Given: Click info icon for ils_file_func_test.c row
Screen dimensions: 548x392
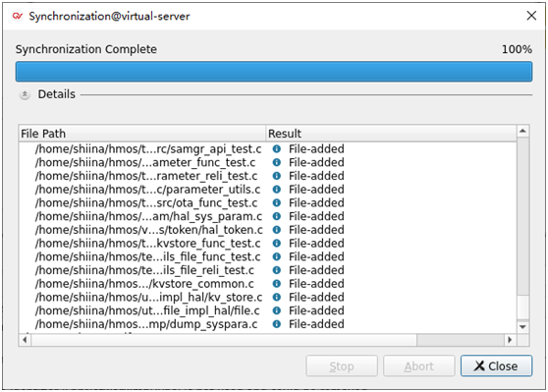Looking at the screenshot, I should coord(276,256).
